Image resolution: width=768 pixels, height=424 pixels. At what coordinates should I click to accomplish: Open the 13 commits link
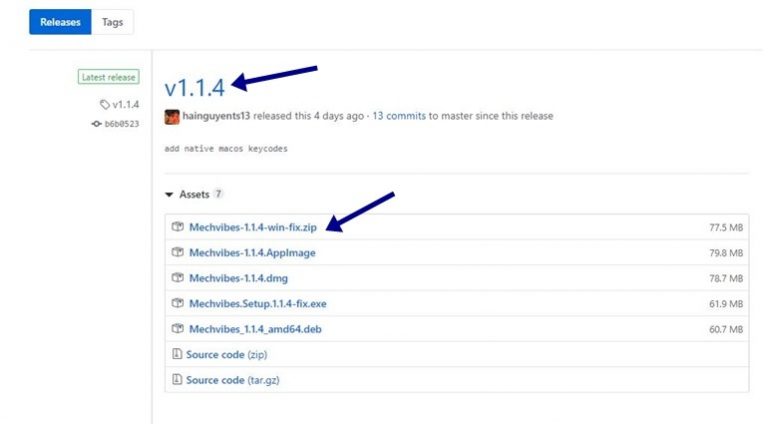tap(399, 116)
